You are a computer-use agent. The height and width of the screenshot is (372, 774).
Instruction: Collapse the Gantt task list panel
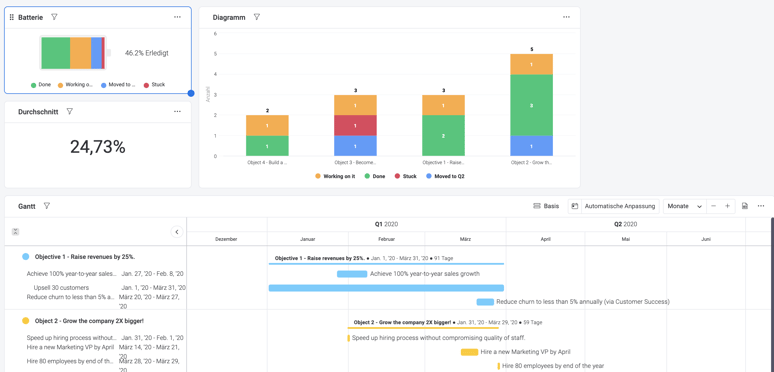point(177,231)
